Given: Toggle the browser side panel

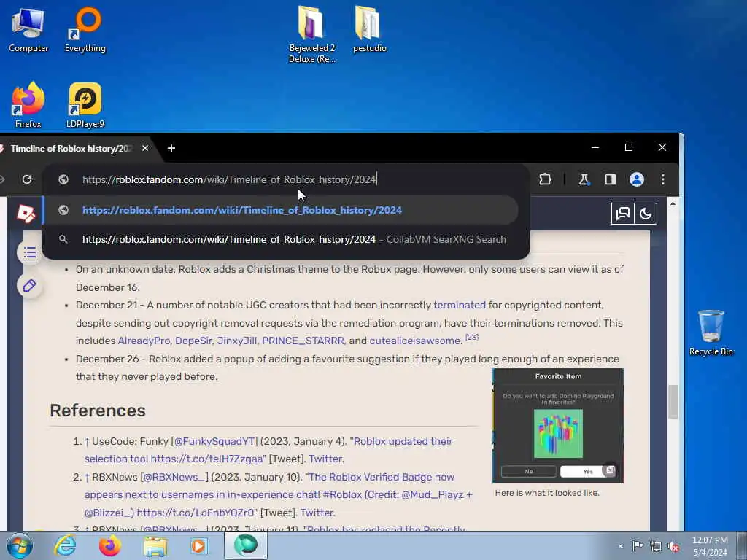Looking at the screenshot, I should [x=611, y=179].
